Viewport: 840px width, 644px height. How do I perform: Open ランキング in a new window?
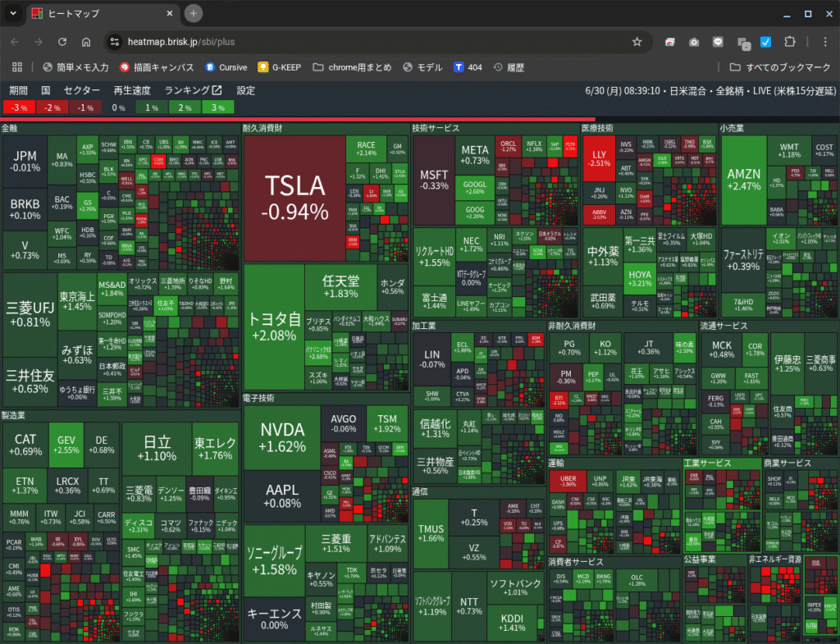pyautogui.click(x=193, y=90)
